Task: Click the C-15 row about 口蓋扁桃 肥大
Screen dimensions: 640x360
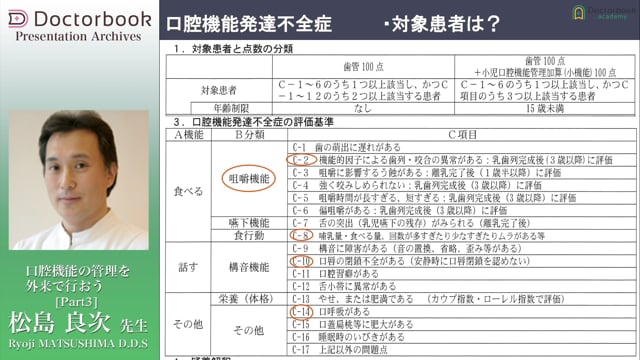Action: [462, 324]
